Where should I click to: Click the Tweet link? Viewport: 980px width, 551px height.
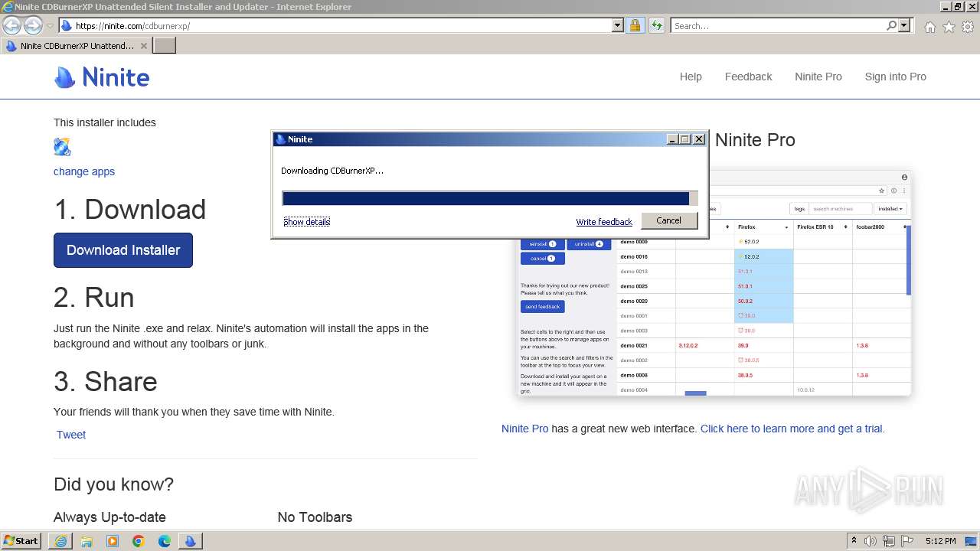71,435
